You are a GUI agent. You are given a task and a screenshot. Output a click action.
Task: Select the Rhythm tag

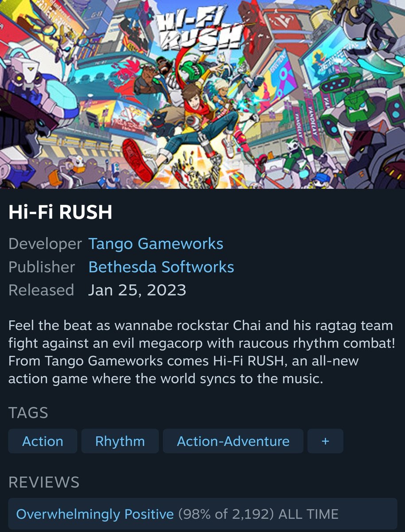120,441
